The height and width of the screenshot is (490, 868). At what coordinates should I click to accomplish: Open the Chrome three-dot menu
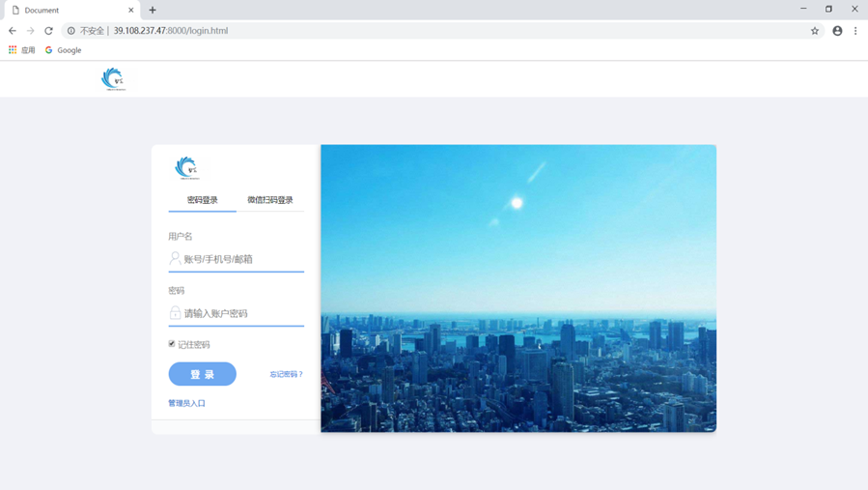855,31
